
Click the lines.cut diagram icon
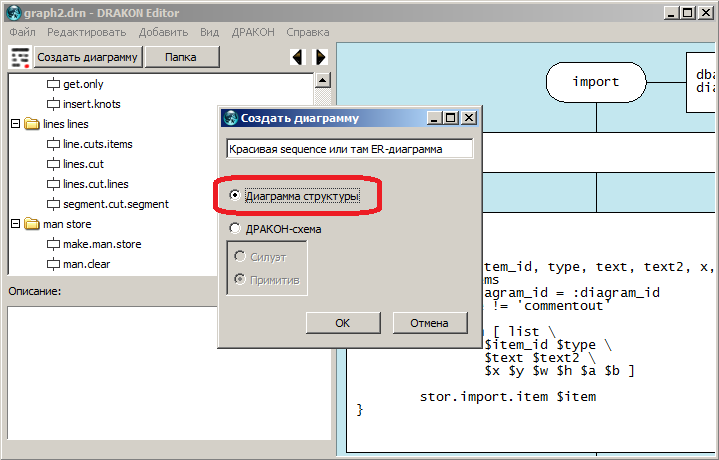coord(53,165)
